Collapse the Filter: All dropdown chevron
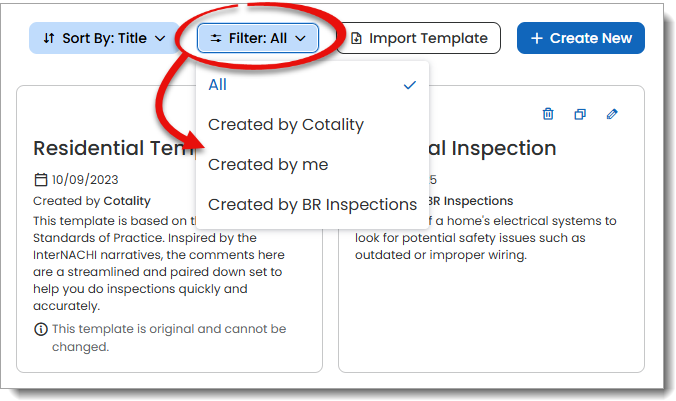Viewport: 676px width, 401px height. [301, 39]
